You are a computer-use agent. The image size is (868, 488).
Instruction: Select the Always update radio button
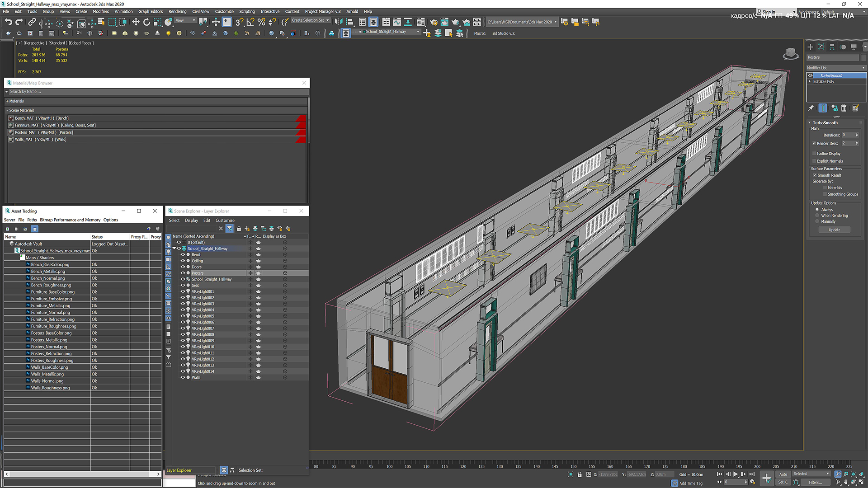coord(817,210)
